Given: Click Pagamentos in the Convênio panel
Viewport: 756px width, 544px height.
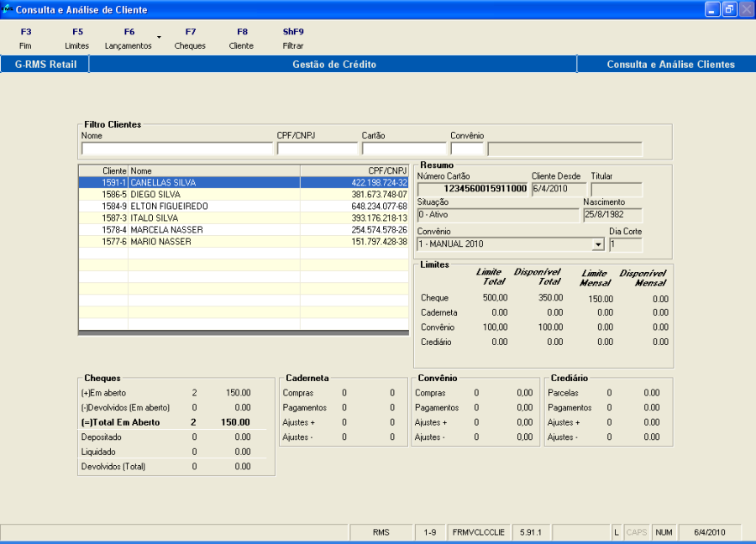Looking at the screenshot, I should point(437,408).
